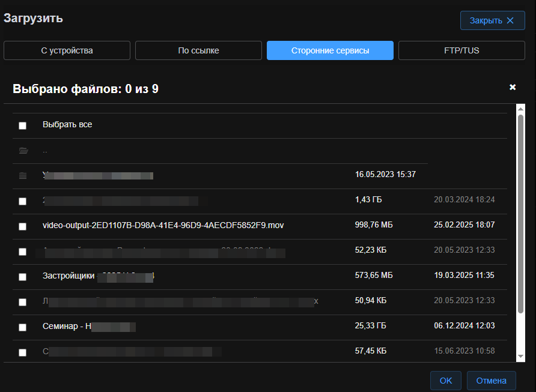Click the size value "998,76 МБ"

[x=374, y=225]
